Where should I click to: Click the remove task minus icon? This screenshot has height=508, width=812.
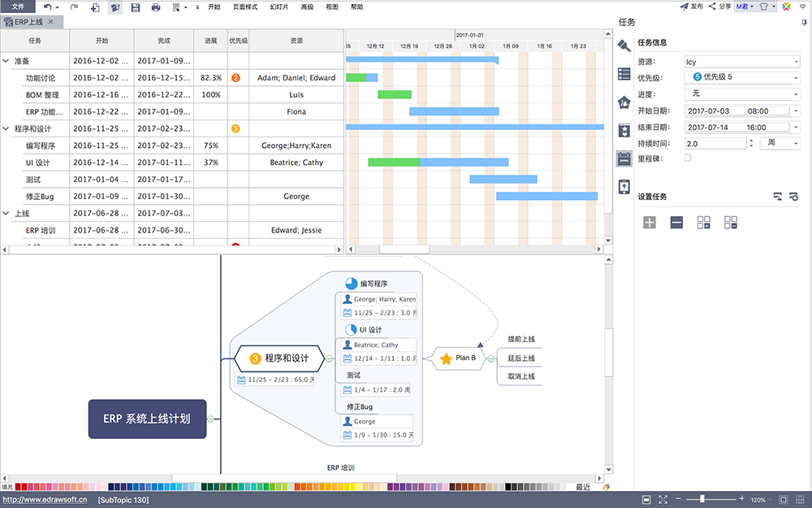click(x=676, y=222)
